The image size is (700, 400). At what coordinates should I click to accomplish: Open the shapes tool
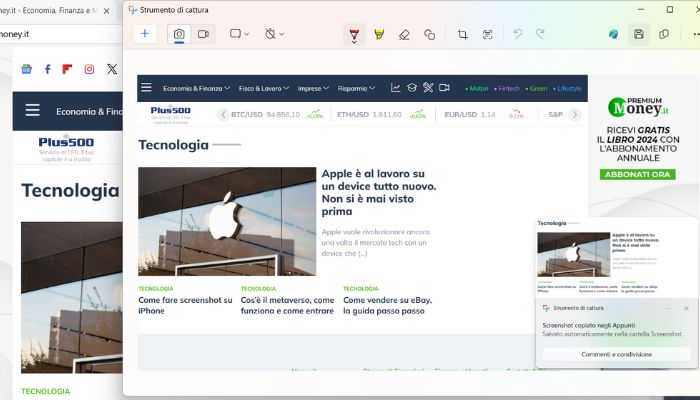429,34
